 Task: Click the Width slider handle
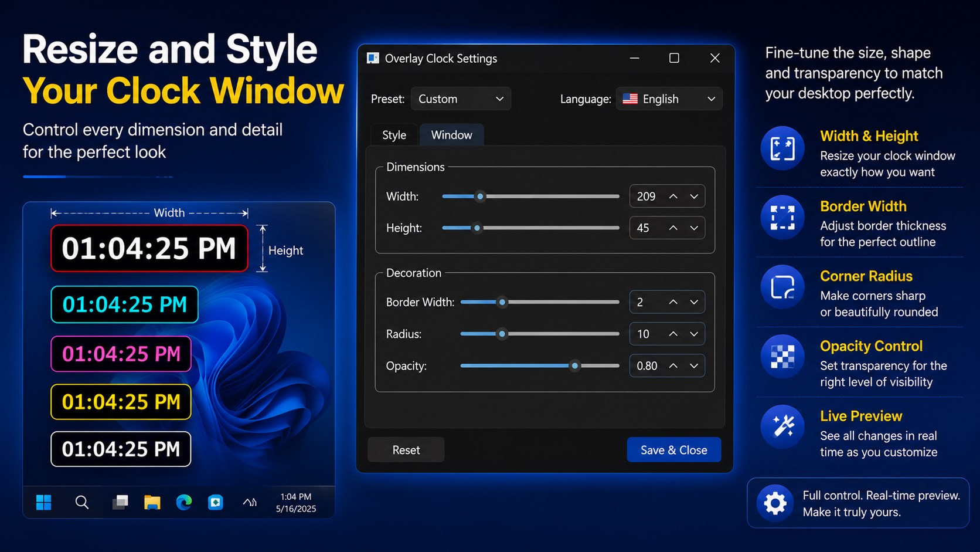pos(480,197)
